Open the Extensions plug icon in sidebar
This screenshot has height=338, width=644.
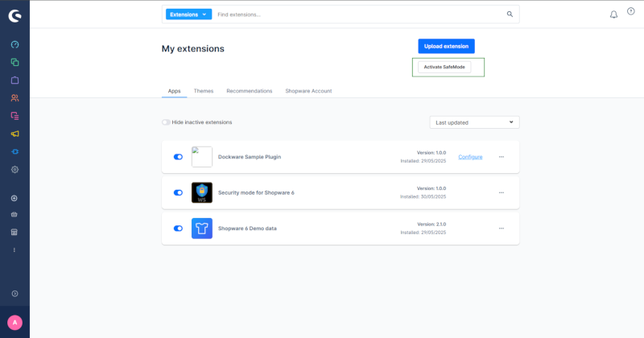pos(14,151)
